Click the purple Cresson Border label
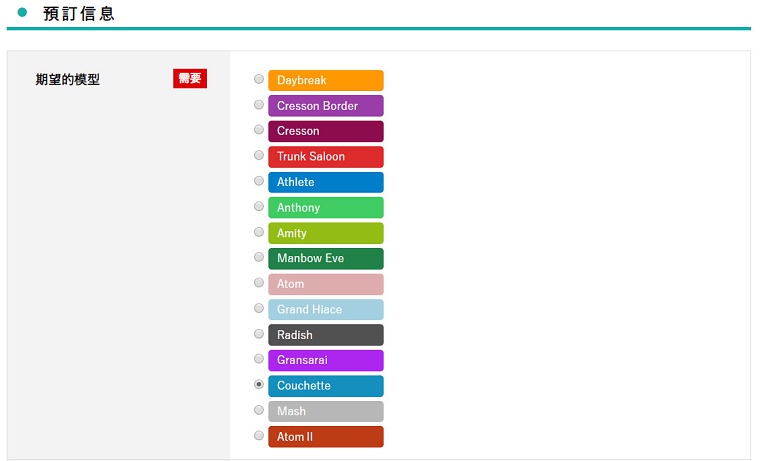 click(326, 106)
